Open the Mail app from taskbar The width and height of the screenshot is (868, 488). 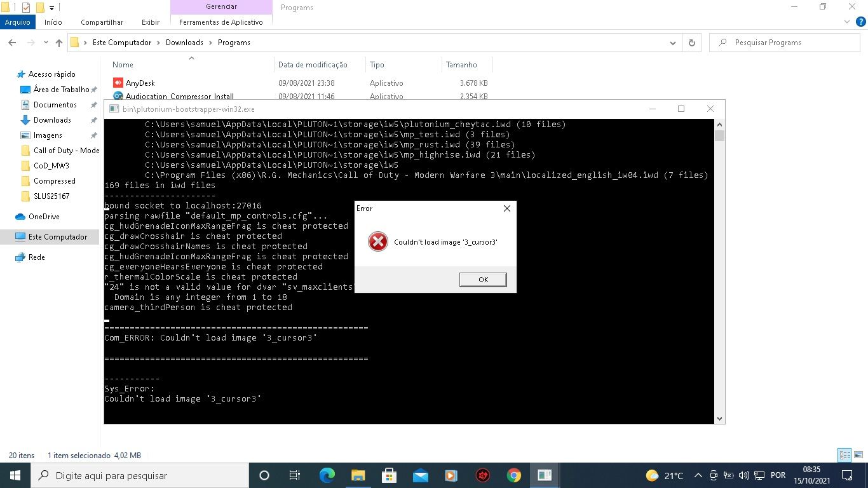pyautogui.click(x=420, y=475)
